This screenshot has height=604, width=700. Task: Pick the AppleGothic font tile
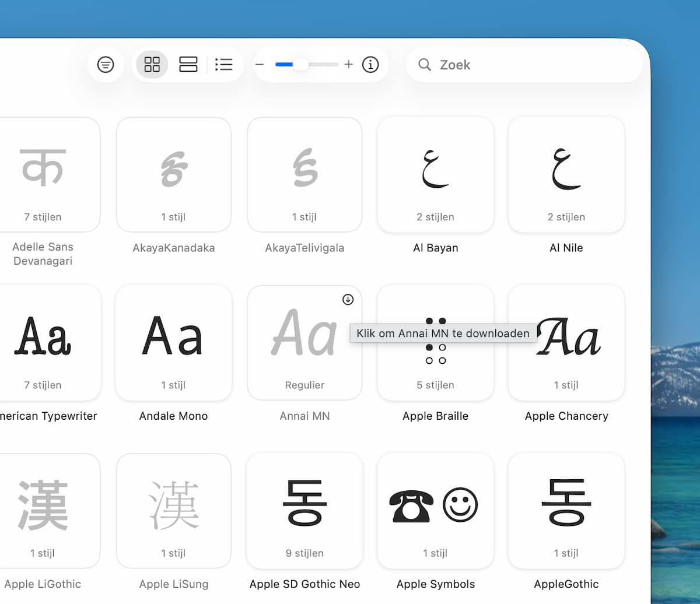click(x=566, y=511)
